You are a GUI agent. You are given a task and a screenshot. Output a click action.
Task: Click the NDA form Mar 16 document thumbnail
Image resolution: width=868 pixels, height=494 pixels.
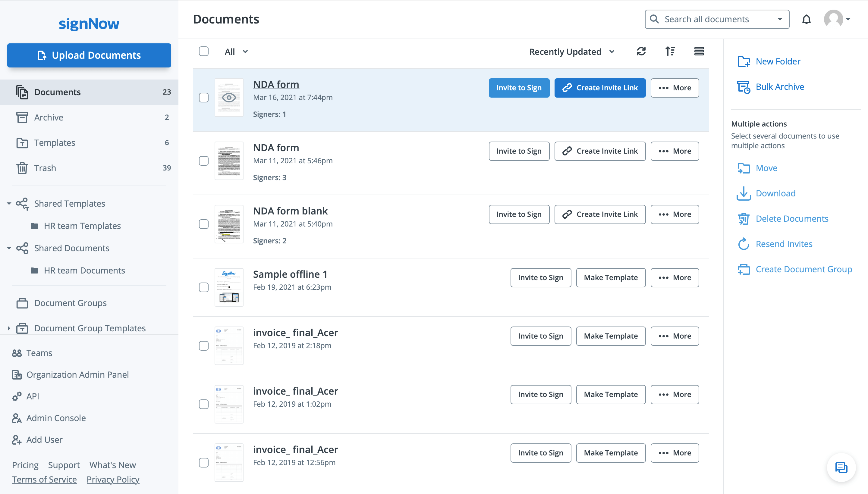click(x=229, y=97)
